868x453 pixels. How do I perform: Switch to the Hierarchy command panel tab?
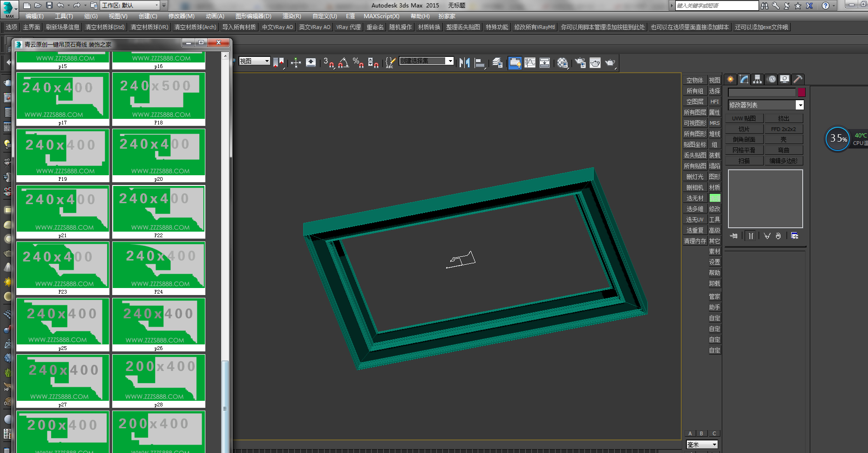[758, 79]
